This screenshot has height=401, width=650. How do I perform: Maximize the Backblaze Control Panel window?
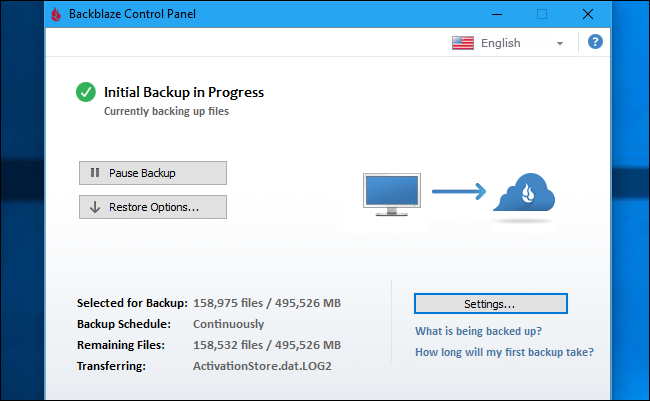coord(542,14)
